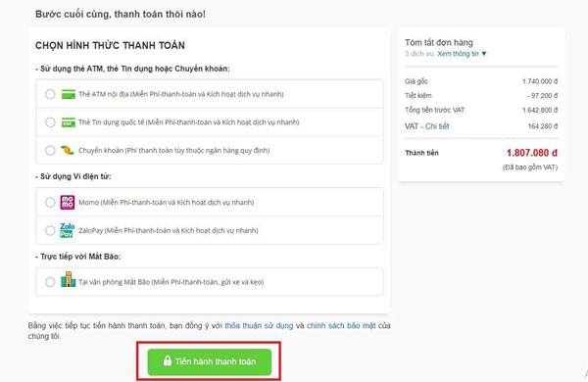
Task: Open the Xem thông tin link
Action: point(458,54)
